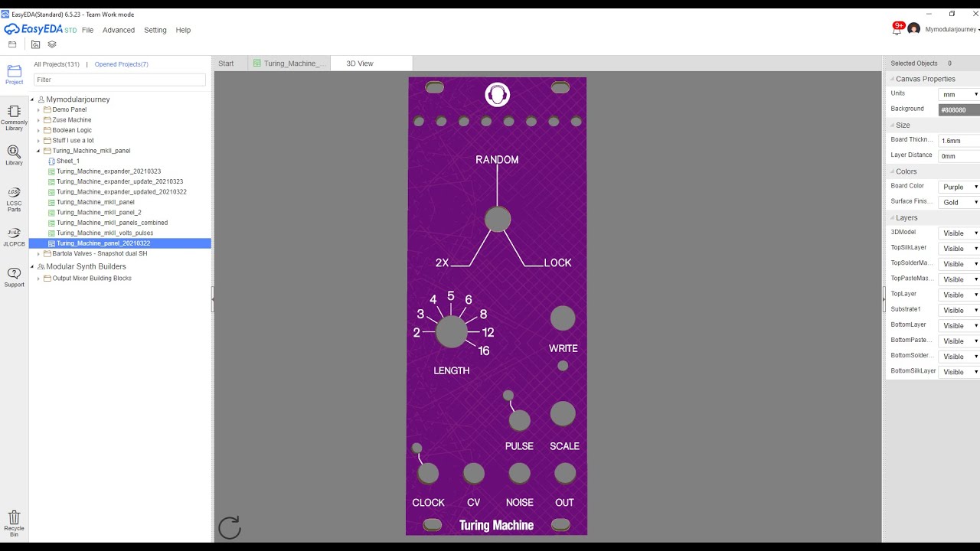980x551 pixels.
Task: Click the Layer Distance input field
Action: 959,156
